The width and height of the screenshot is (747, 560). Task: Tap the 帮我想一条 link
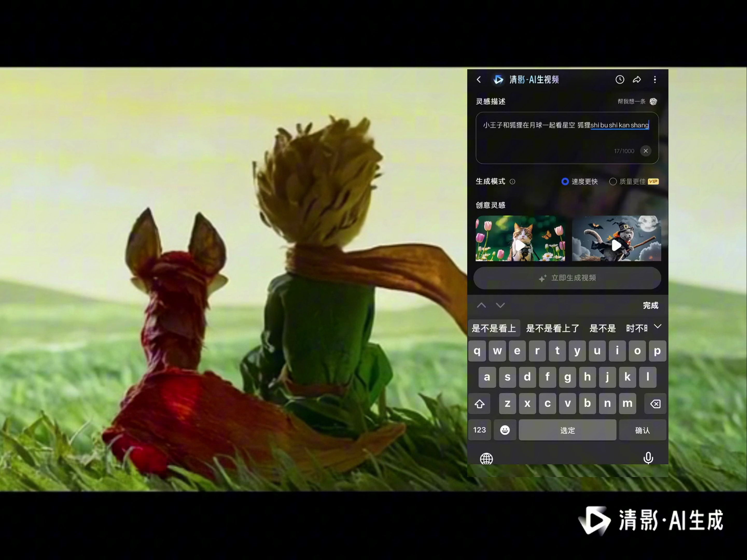pos(632,101)
